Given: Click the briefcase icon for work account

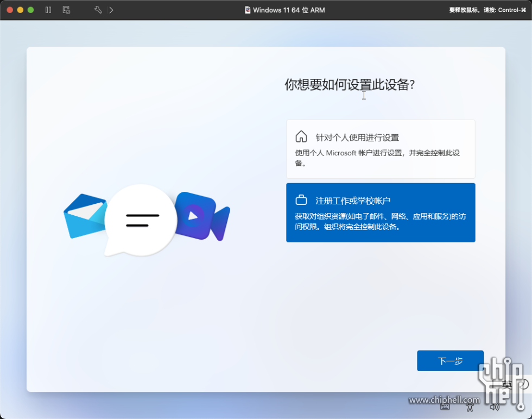Looking at the screenshot, I should click(301, 200).
